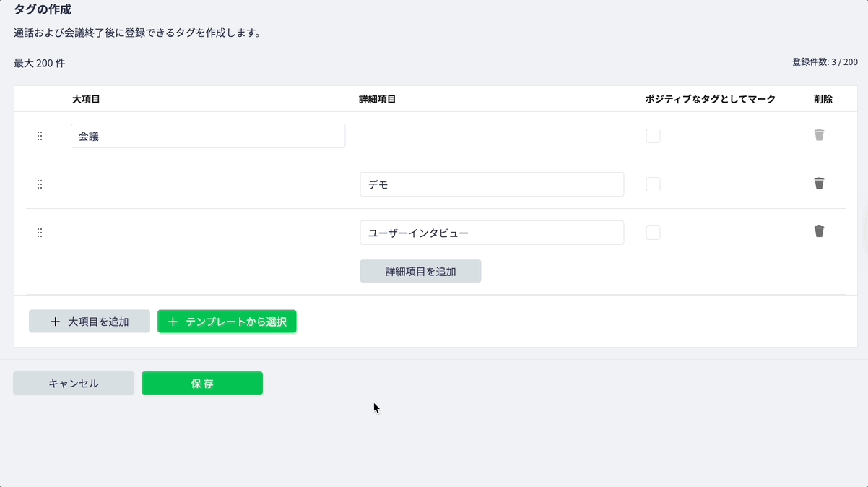Screen dimensions: 868x487
Task: Mark ユーザーインタビュー as a positive tag
Action: click(x=653, y=233)
